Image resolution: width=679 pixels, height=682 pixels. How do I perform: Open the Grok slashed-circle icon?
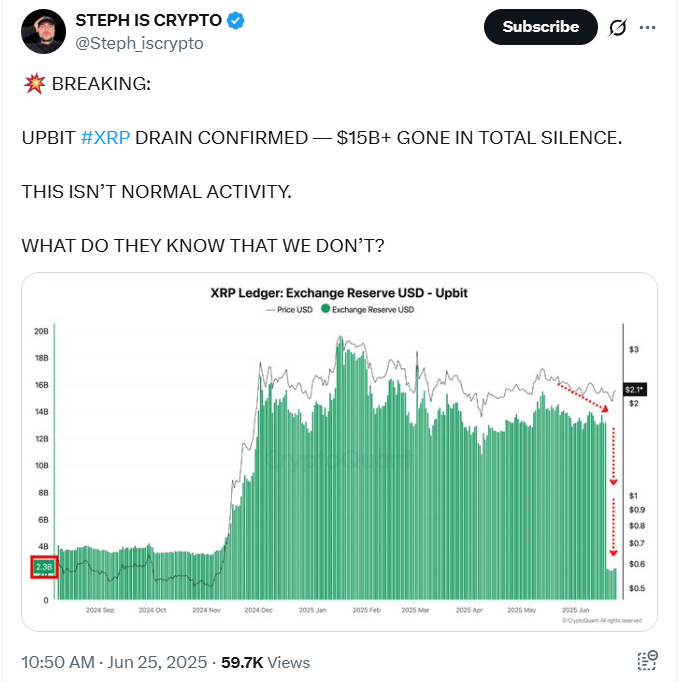click(617, 27)
